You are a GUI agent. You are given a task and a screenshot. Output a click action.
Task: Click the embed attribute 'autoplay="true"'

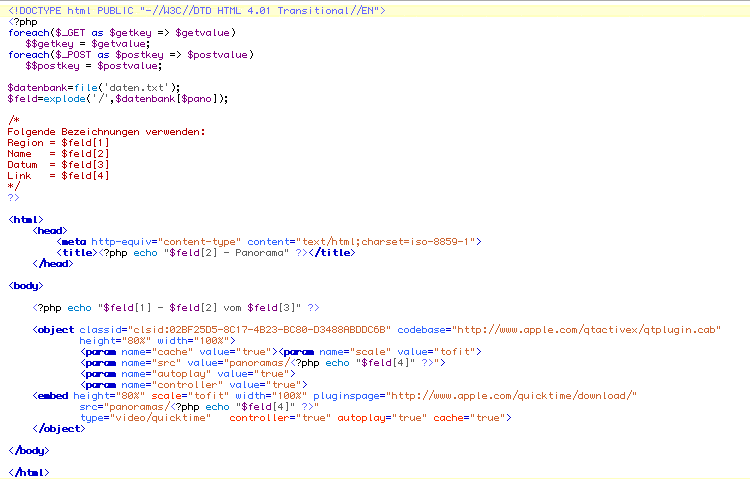click(x=382, y=417)
